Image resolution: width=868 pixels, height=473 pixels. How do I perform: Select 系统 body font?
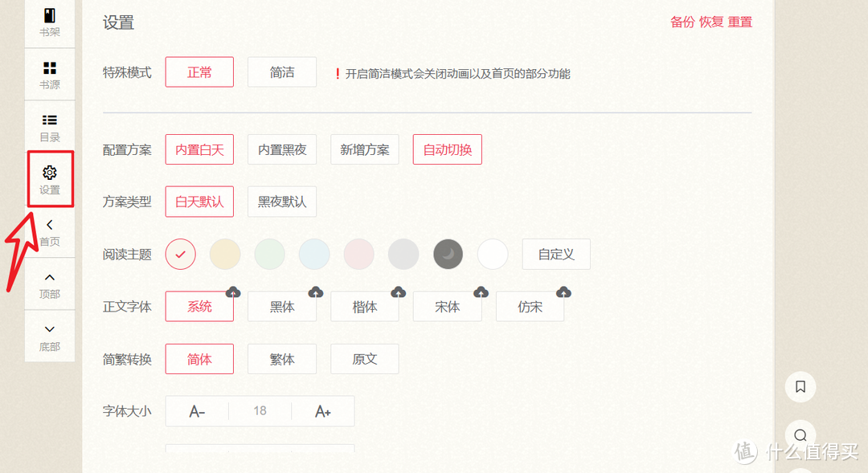click(199, 307)
